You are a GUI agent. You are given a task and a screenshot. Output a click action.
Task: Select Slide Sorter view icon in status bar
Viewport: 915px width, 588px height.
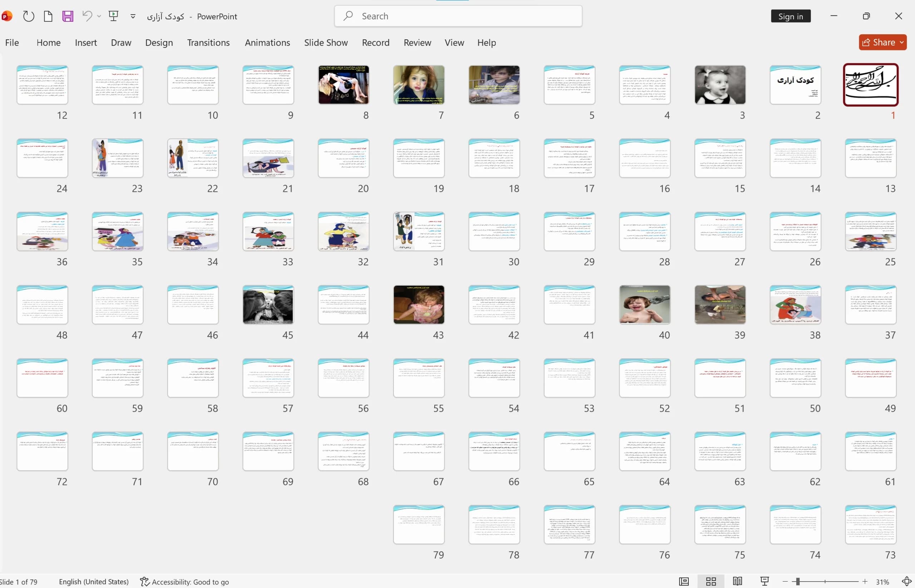(x=711, y=582)
